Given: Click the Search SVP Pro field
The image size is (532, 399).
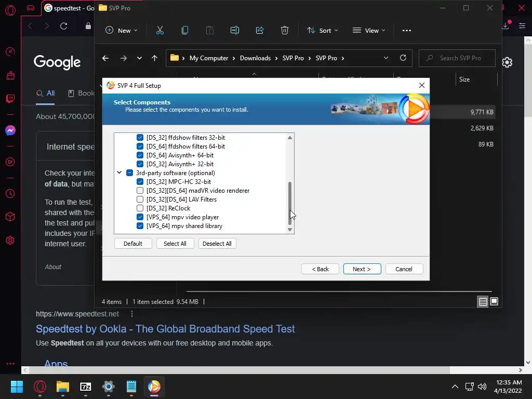Looking at the screenshot, I should 457,58.
